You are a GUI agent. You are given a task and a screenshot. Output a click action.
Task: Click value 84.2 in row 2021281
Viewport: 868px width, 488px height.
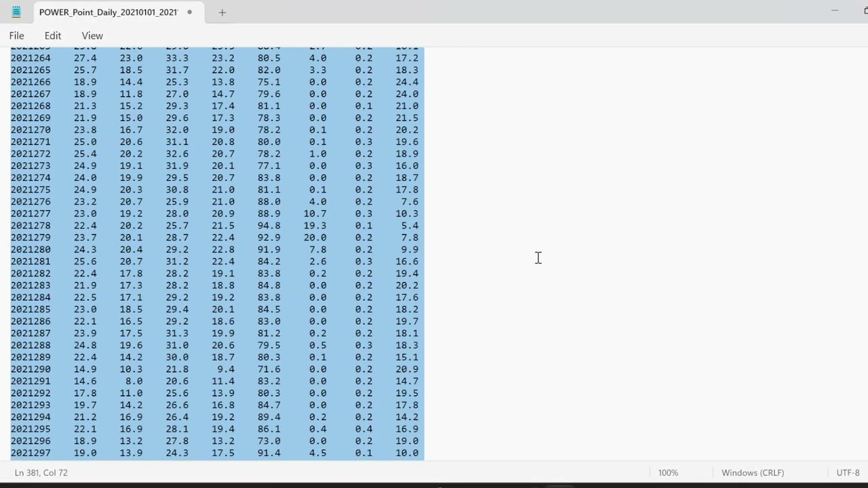(x=269, y=262)
